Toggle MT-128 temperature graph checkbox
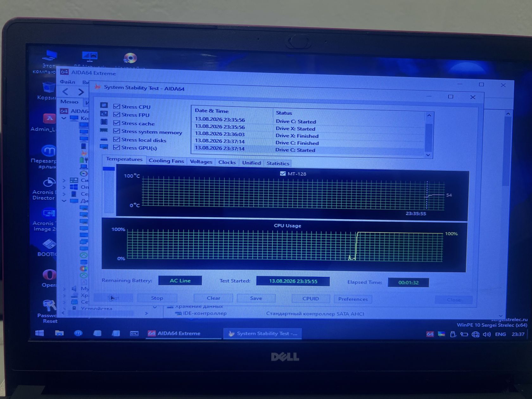Screen dimensions: 532x399 (283, 174)
